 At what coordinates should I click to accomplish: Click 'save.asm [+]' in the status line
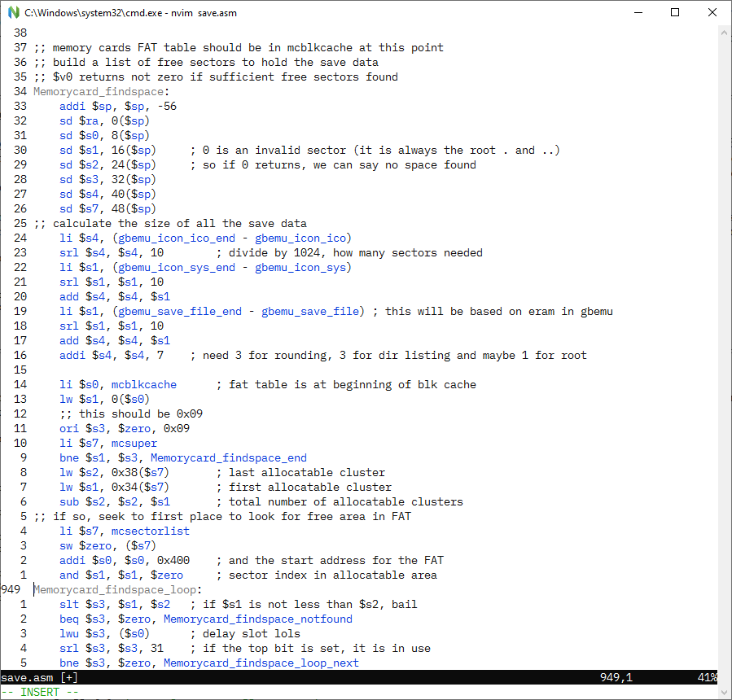click(39, 677)
